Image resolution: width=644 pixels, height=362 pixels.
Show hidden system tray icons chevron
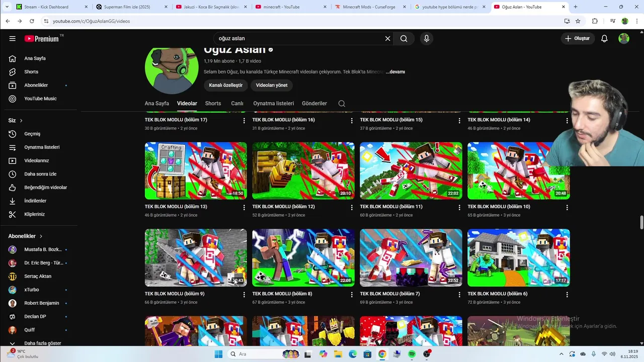(x=561, y=354)
